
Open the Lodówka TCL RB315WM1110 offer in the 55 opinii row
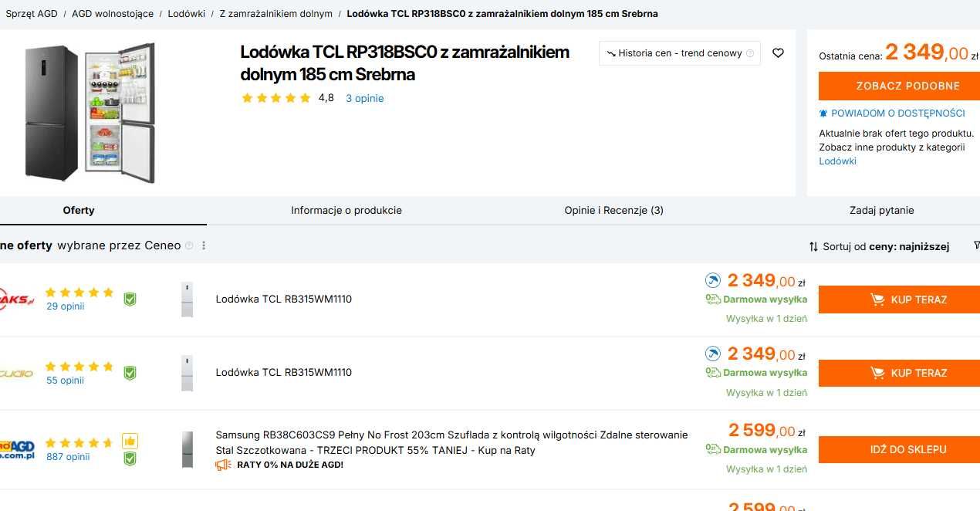(284, 373)
